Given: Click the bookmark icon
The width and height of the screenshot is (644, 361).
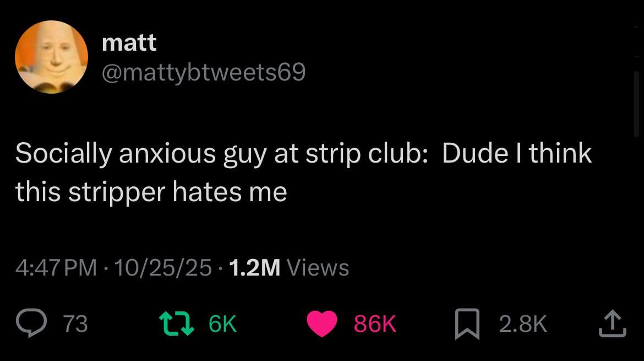Looking at the screenshot, I should click(467, 324).
